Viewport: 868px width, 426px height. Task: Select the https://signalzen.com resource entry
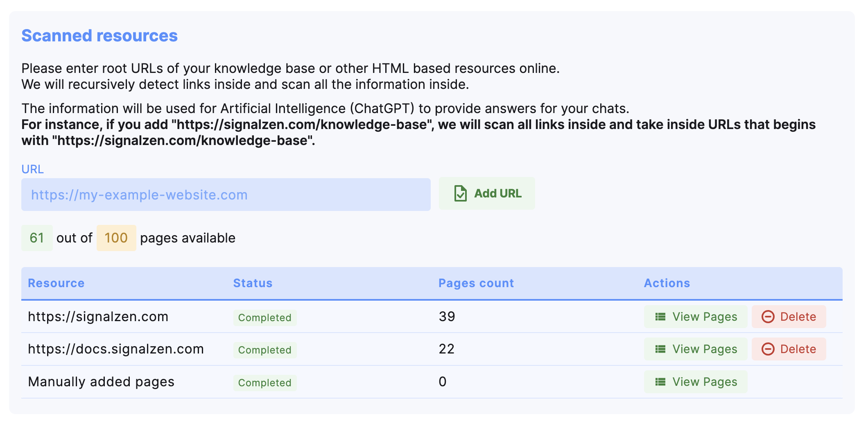point(98,317)
